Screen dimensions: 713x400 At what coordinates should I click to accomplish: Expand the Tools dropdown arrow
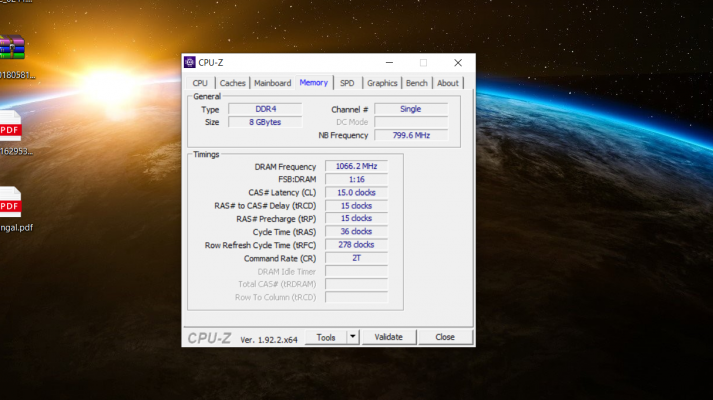(x=352, y=337)
